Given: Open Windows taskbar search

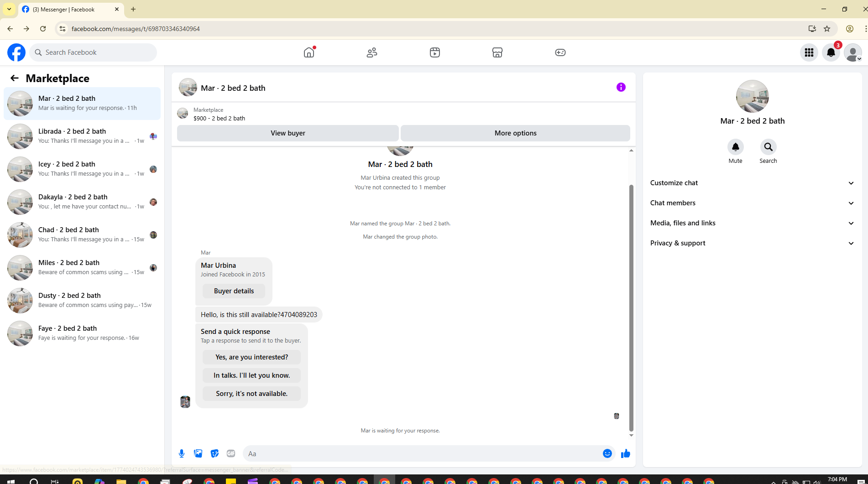Looking at the screenshot, I should [x=34, y=481].
